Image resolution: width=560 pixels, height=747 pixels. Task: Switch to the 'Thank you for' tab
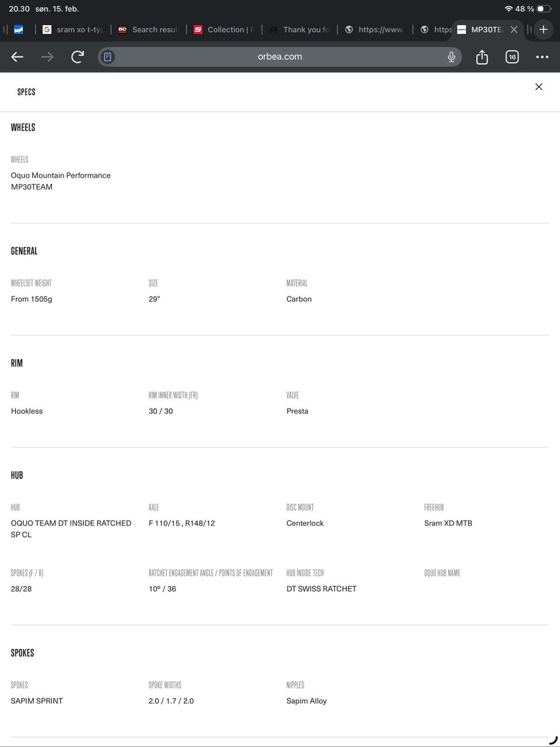pos(300,30)
